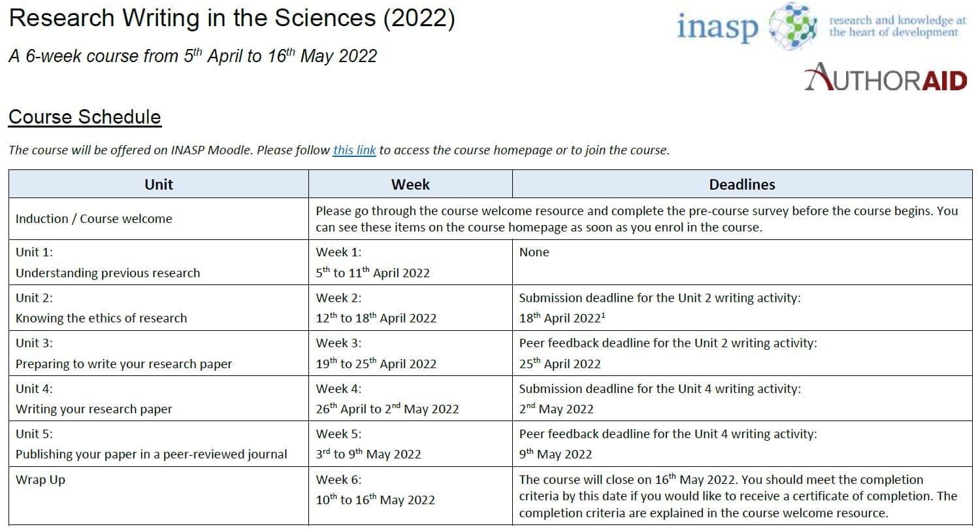
Task: Click 'Unit 1: Understanding previous research' cell
Action: click(x=159, y=262)
